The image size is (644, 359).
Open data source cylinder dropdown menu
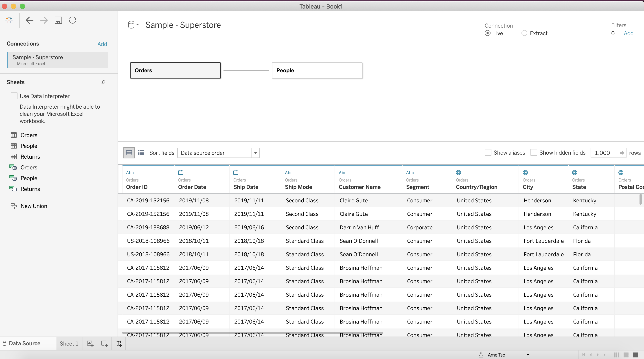point(134,25)
